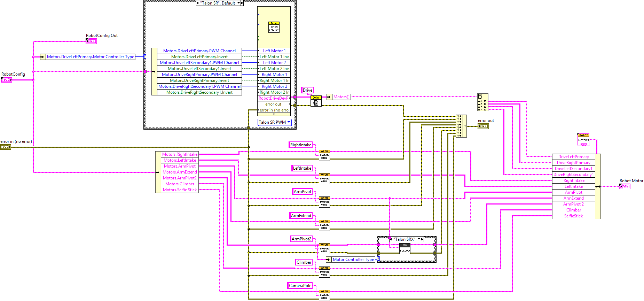Select the DriveLeftPrimary bundle element
644x301 pixels.
(x=573, y=157)
